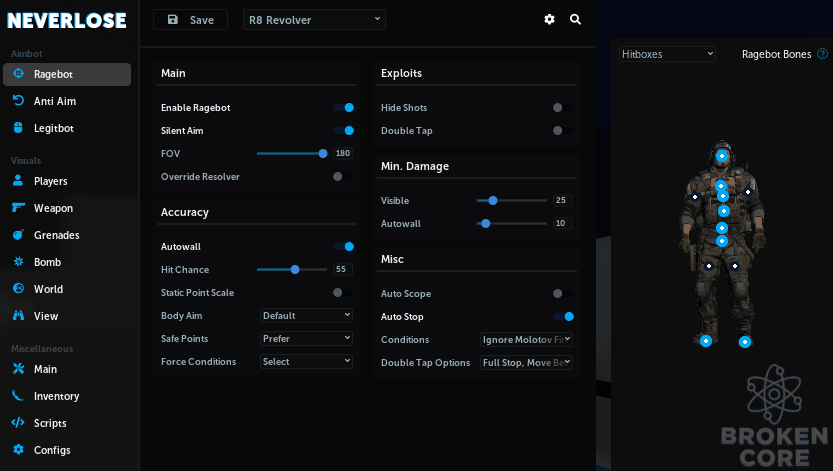The width and height of the screenshot is (833, 471).
Task: Expand the Body Aim dropdown
Action: coord(306,315)
